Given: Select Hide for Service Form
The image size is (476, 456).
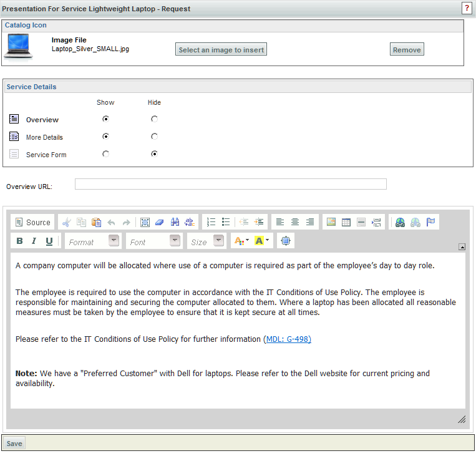Looking at the screenshot, I should (154, 154).
